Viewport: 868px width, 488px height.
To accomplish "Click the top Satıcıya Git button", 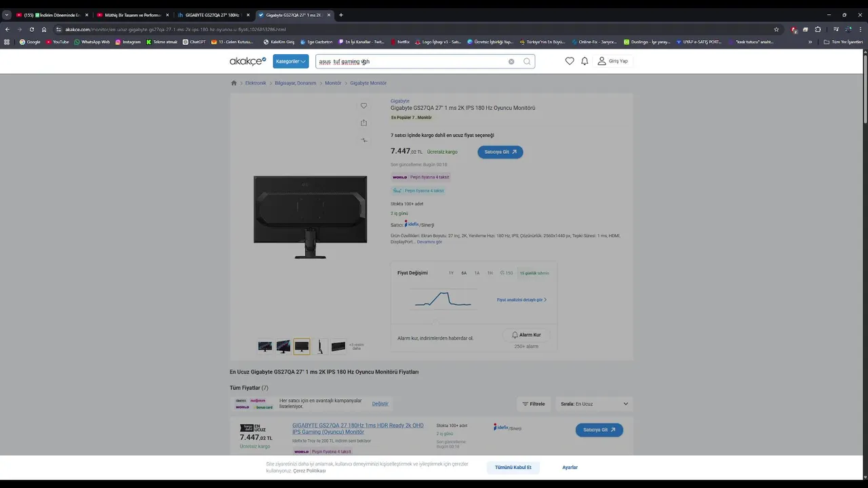I will (500, 152).
